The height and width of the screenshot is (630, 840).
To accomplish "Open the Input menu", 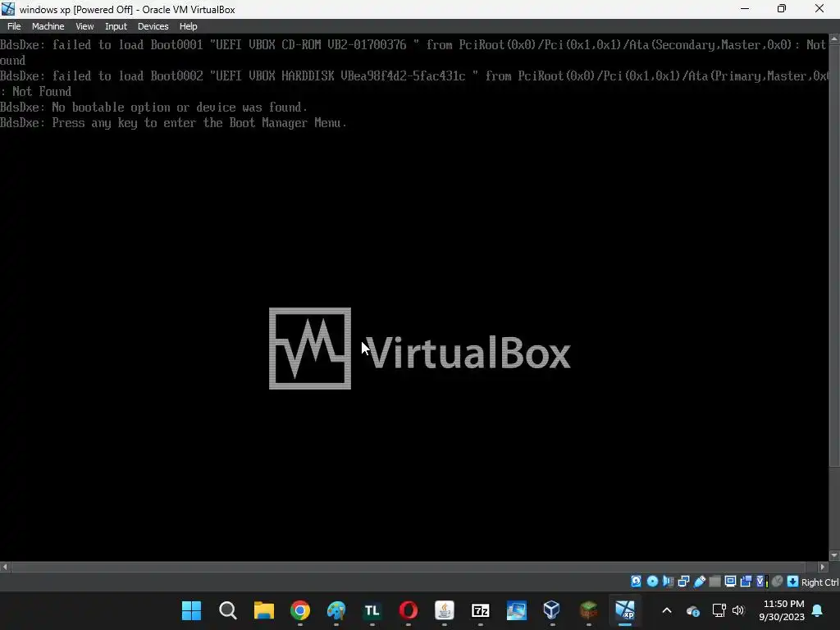I will click(116, 26).
